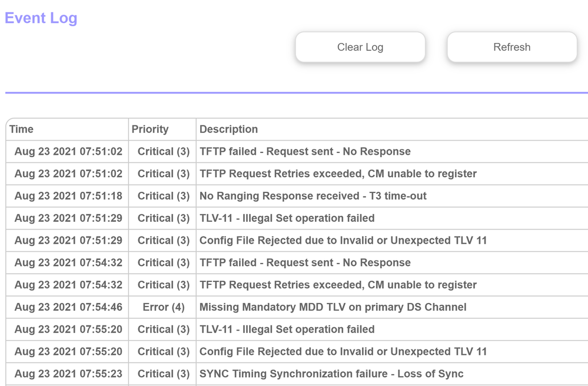
Task: Select the "No Ranging Response received" description
Action: pos(313,196)
